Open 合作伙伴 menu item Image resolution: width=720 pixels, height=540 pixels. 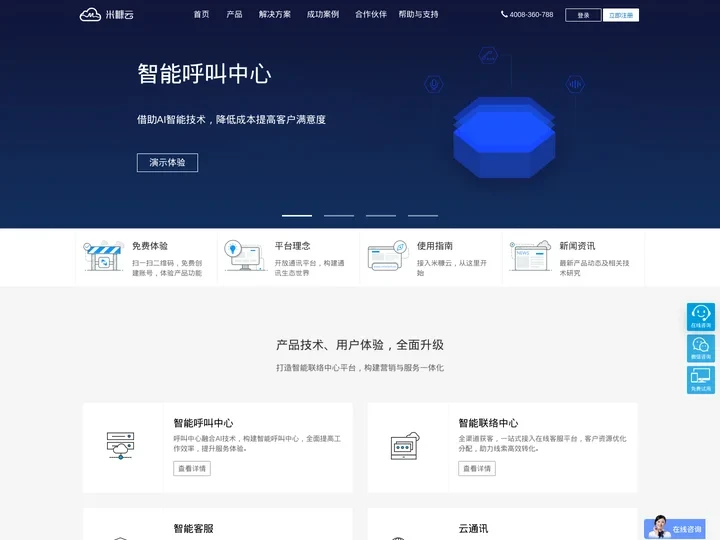371,14
